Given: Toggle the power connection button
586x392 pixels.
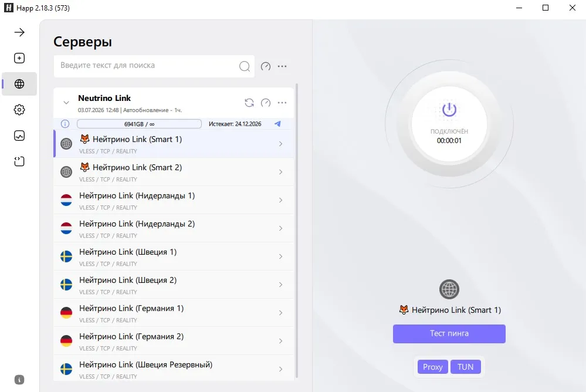Looking at the screenshot, I should (449, 110).
